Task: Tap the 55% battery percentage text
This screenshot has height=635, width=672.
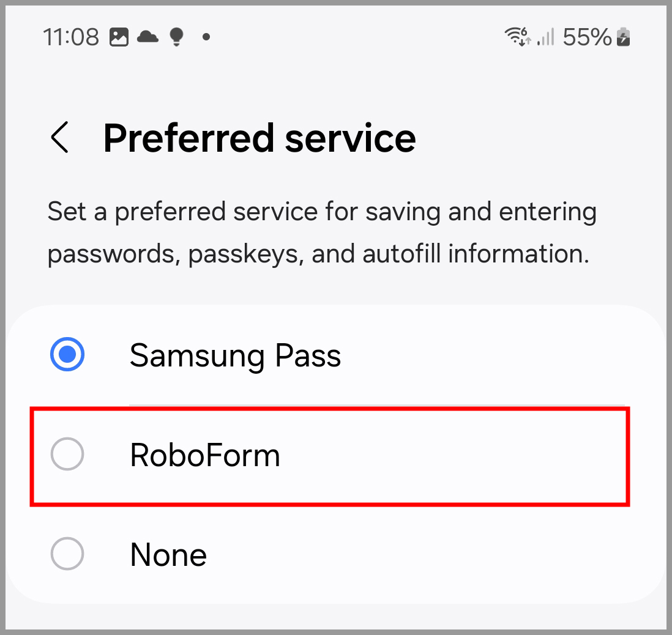Action: (587, 37)
